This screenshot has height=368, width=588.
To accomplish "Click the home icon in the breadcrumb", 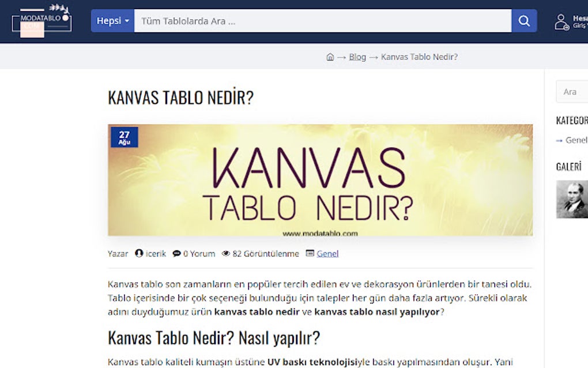I will (329, 57).
